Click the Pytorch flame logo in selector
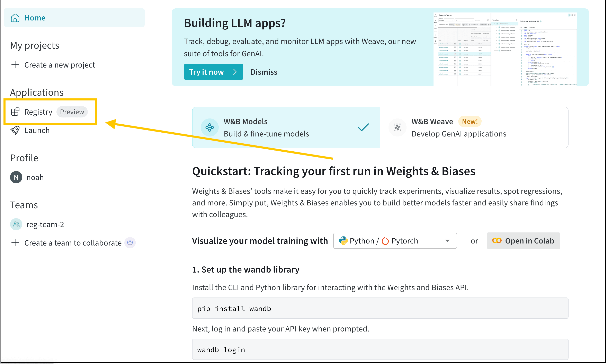 point(385,241)
